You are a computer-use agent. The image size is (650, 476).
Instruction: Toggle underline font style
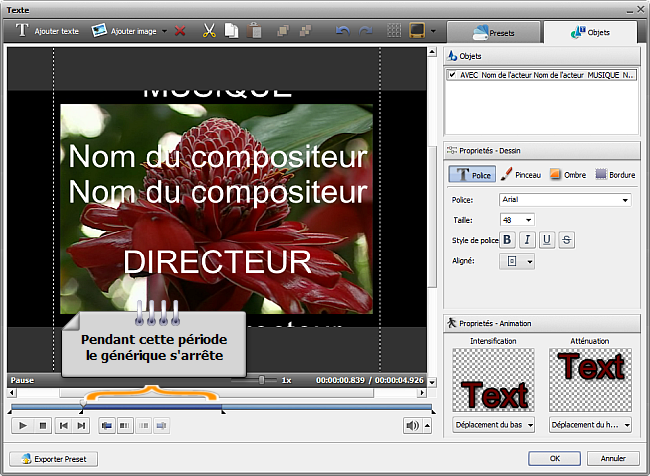point(547,239)
